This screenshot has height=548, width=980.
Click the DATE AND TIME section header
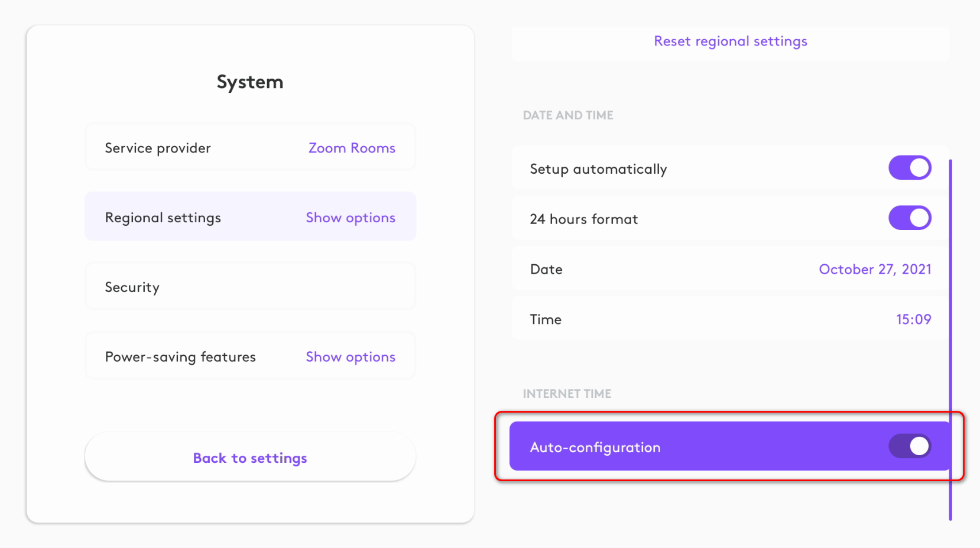coord(568,115)
